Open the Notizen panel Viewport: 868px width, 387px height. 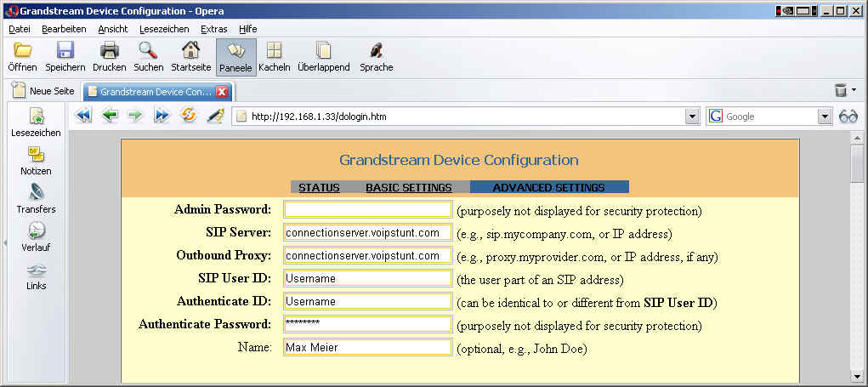36,161
